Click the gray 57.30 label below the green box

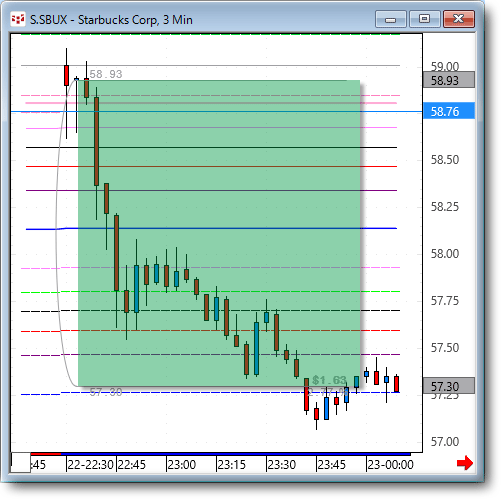(x=106, y=392)
